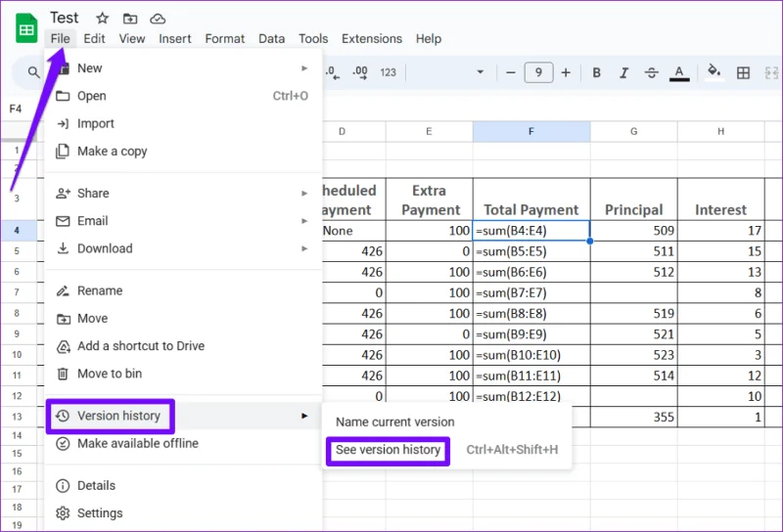783x532 pixels.
Task: Select the Extra Payment header cell
Action: [429, 199]
